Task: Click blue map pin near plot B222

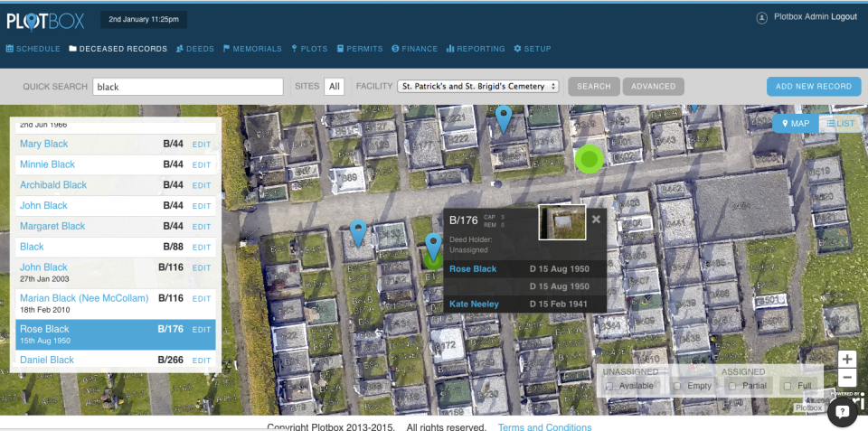Action: (504, 119)
